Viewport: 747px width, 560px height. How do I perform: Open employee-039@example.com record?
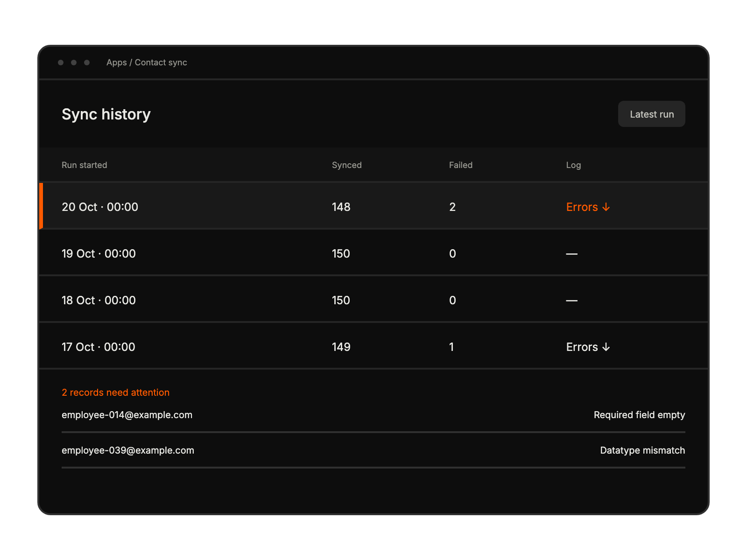[128, 450]
